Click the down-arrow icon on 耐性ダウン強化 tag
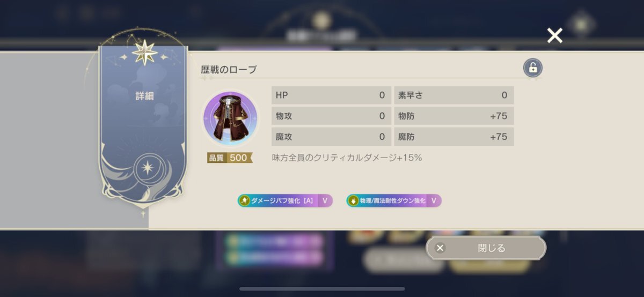 pos(353,201)
